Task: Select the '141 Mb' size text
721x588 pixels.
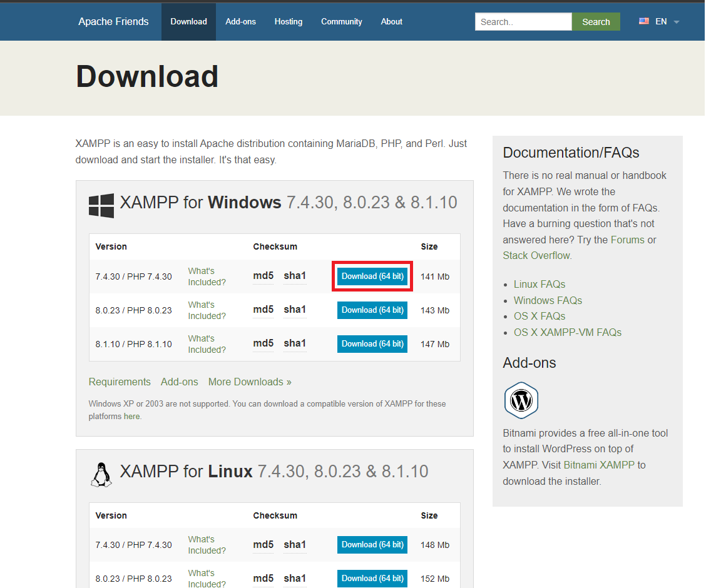Action: [435, 276]
